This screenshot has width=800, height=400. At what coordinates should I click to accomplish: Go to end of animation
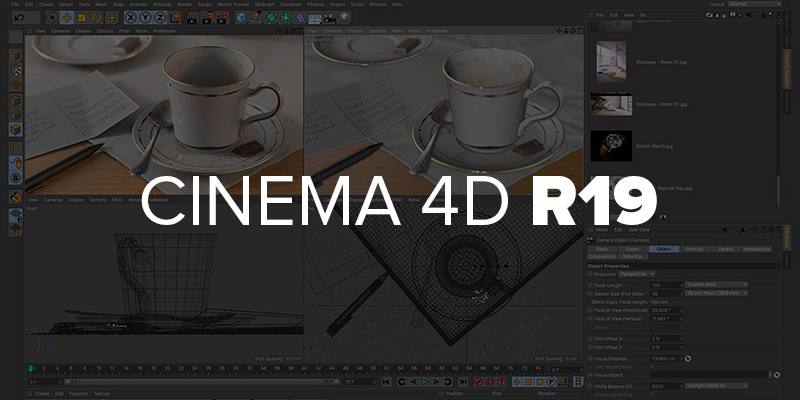point(463,382)
